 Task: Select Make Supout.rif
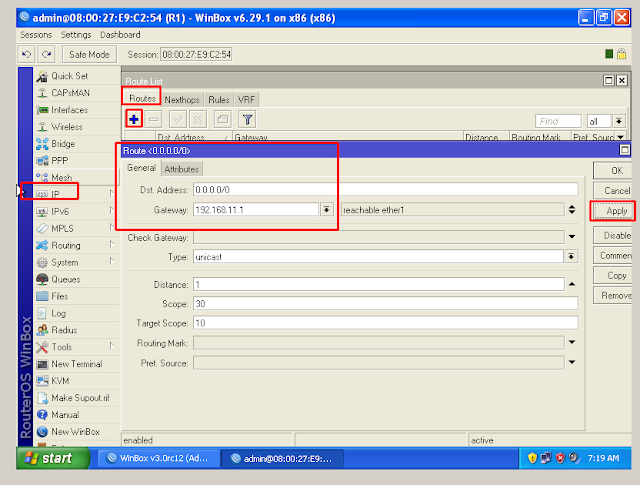coord(80,398)
